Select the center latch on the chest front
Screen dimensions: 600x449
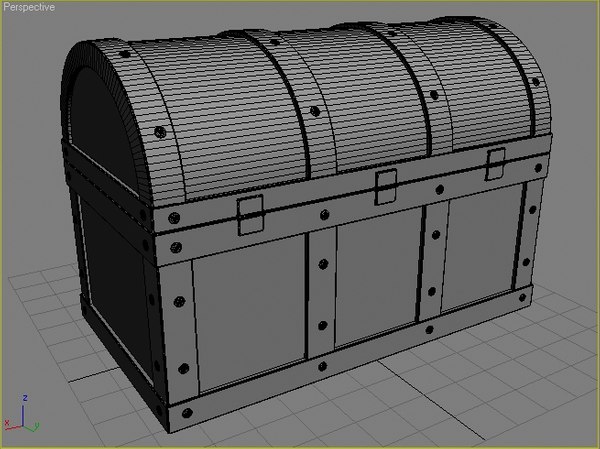pos(386,187)
